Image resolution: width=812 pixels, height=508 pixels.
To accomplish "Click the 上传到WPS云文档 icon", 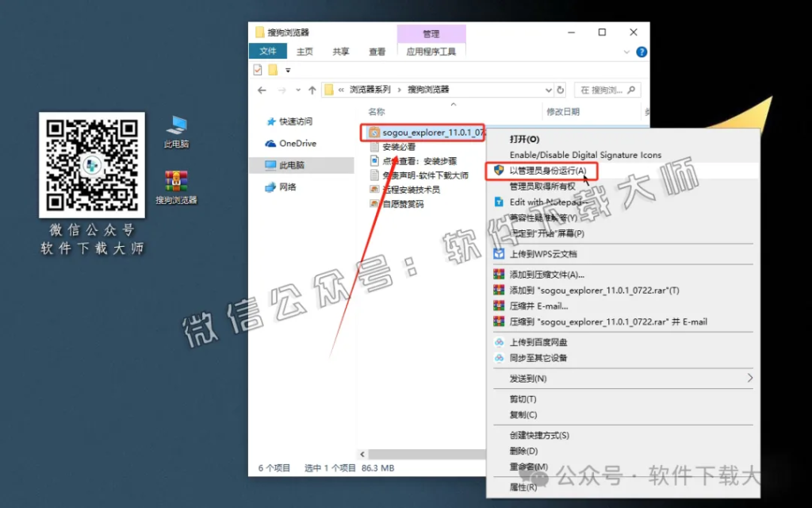I will [x=497, y=252].
